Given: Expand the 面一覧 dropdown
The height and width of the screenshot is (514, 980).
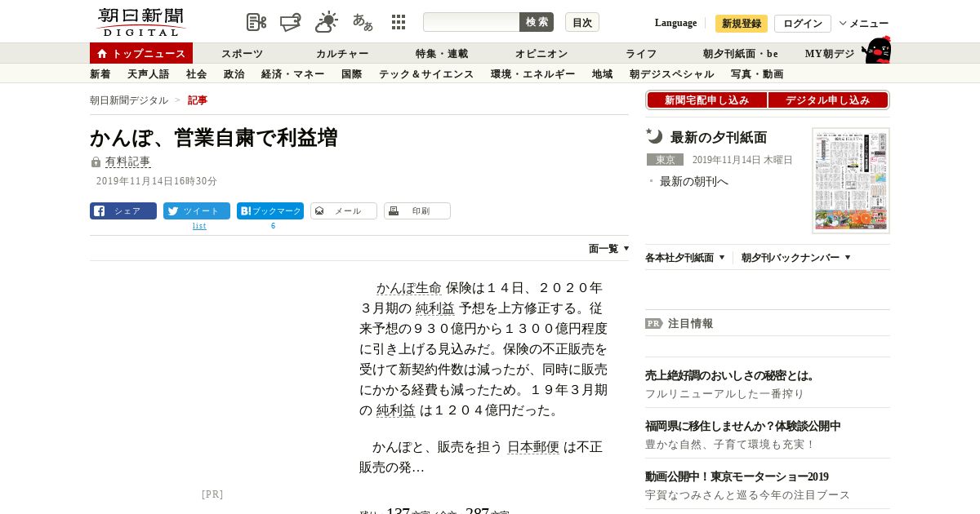Looking at the screenshot, I should point(608,249).
